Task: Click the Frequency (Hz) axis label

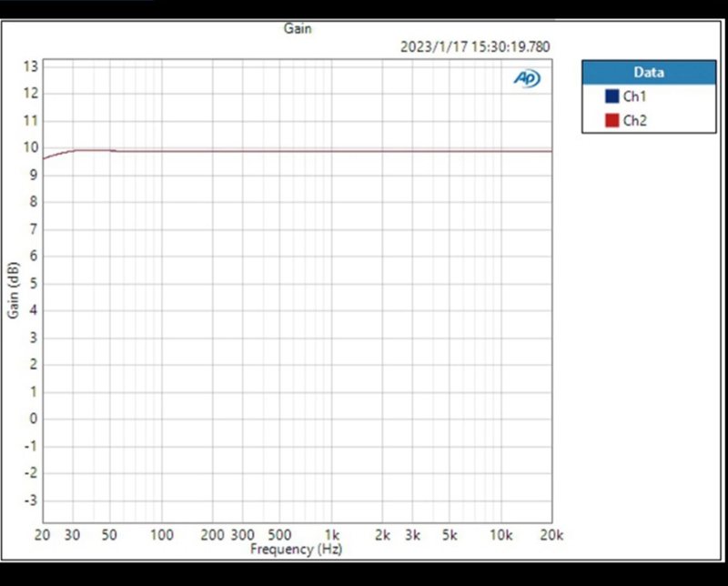Action: tap(295, 550)
